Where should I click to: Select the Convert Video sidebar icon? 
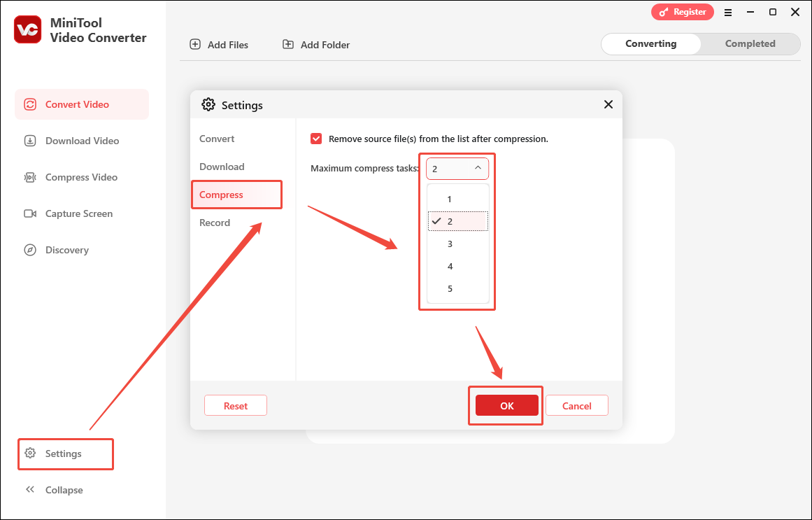tap(30, 104)
